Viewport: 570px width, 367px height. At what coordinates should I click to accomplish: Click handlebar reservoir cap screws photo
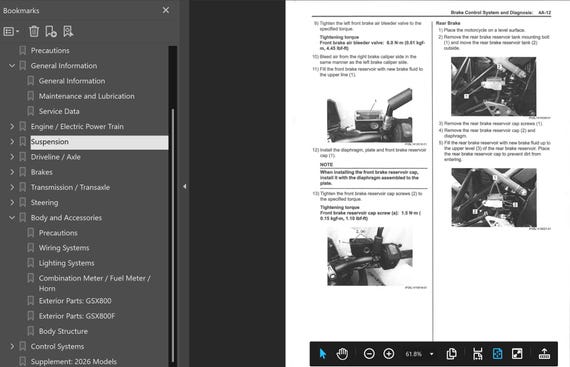pyautogui.click(x=370, y=256)
